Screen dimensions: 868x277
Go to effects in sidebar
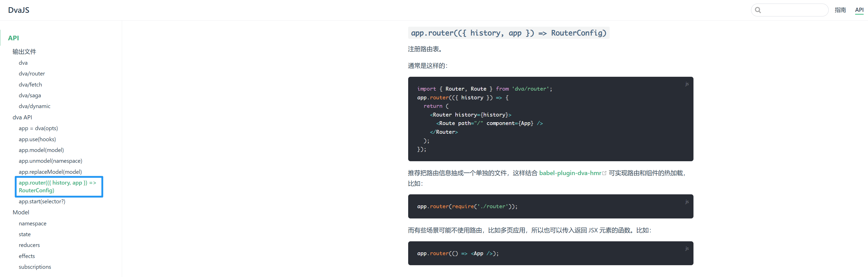click(x=27, y=256)
